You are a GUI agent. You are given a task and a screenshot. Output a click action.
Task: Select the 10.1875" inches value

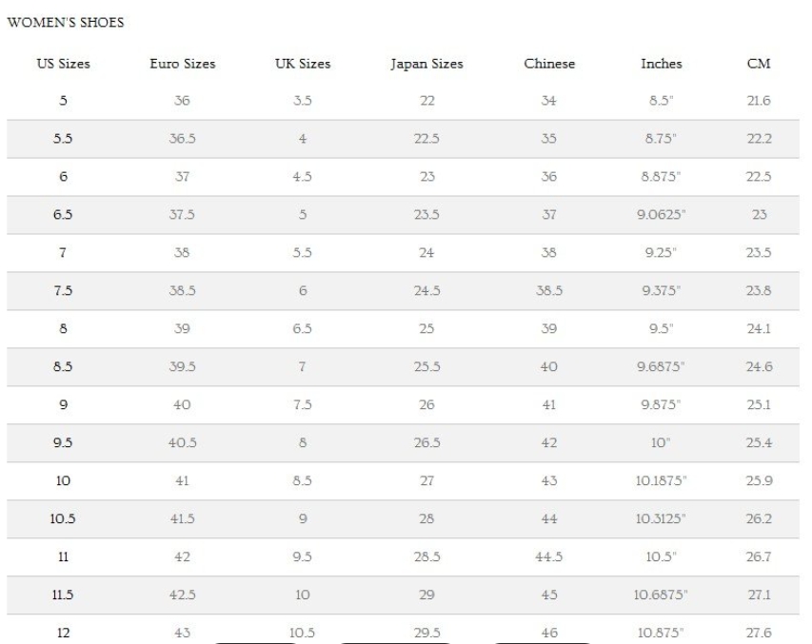pos(661,481)
